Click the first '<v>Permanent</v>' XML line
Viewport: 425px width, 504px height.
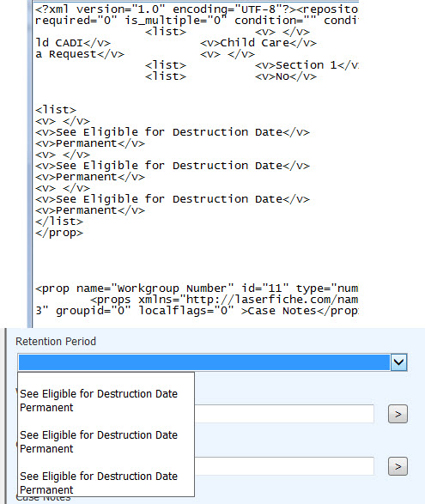90,143
